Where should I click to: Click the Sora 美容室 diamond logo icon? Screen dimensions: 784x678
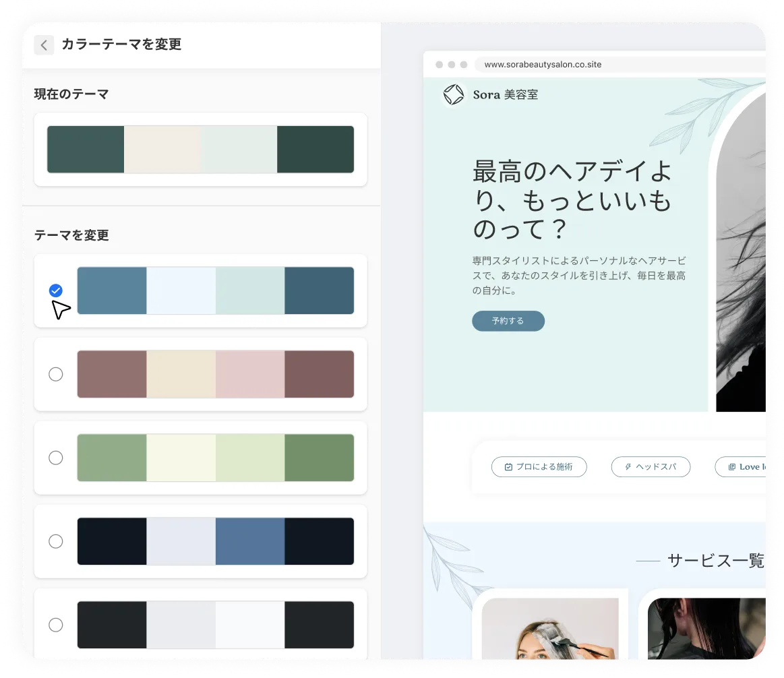452,94
